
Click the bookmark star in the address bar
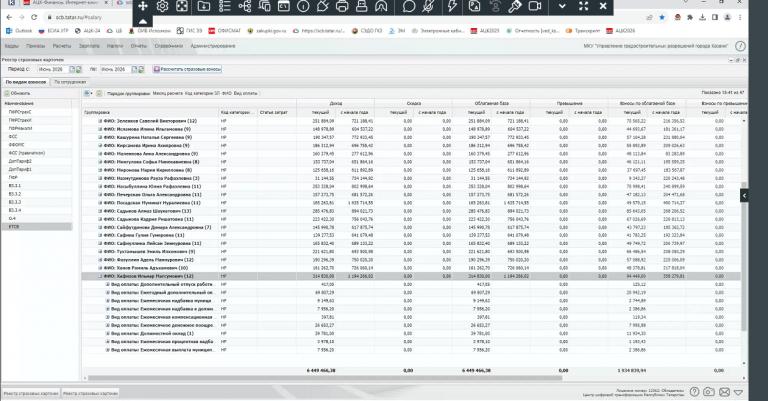click(x=662, y=17)
